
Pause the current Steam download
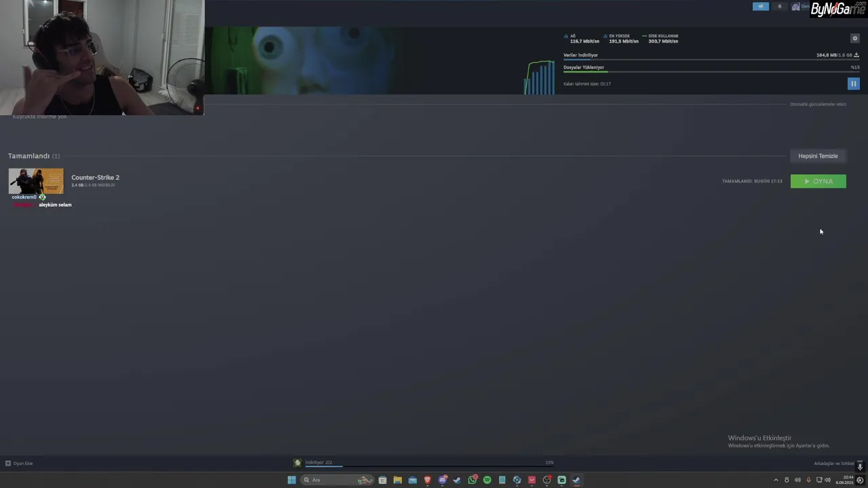tap(853, 83)
